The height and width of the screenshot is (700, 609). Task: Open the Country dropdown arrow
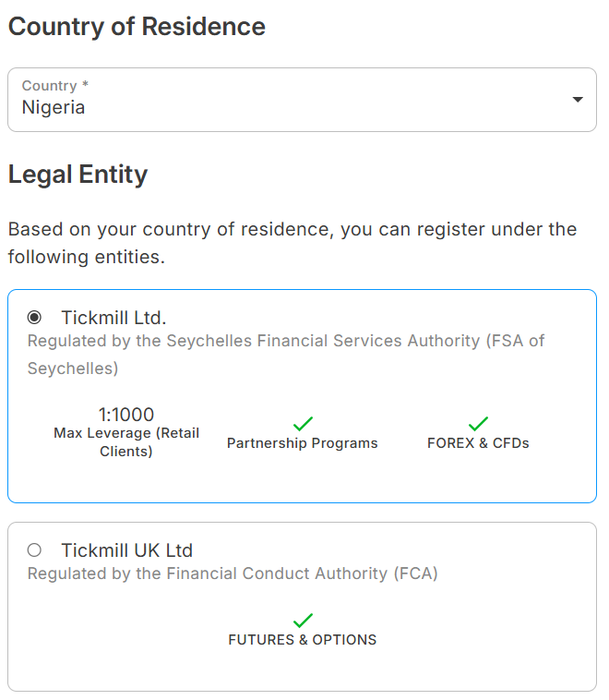pos(578,100)
